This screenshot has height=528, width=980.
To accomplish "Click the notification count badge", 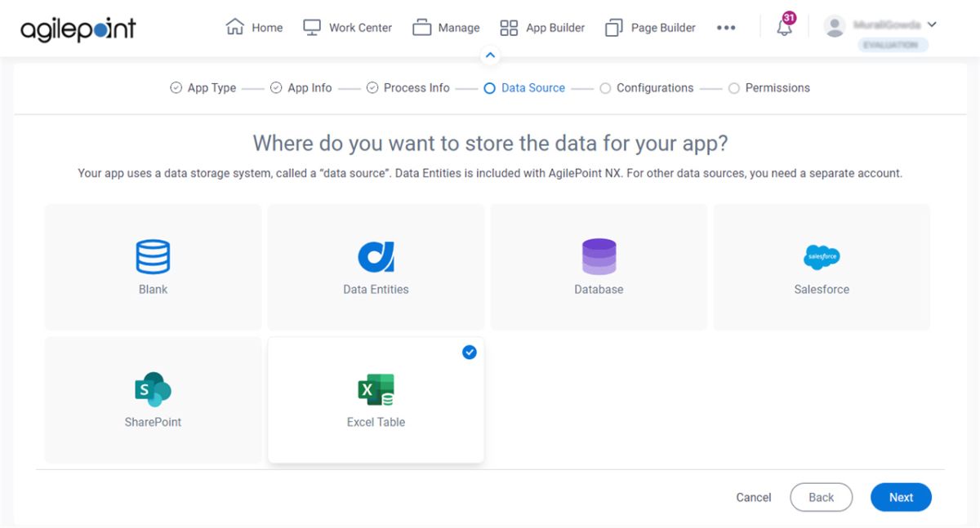I will (789, 17).
